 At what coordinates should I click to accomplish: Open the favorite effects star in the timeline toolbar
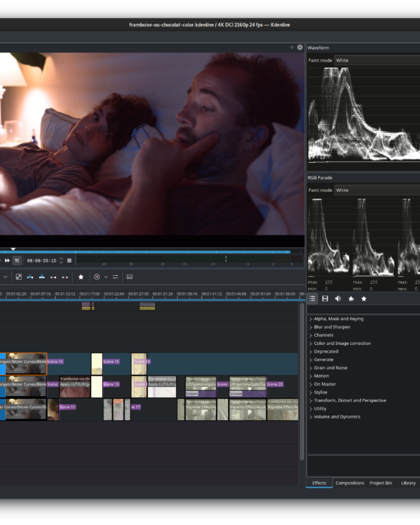click(x=81, y=277)
